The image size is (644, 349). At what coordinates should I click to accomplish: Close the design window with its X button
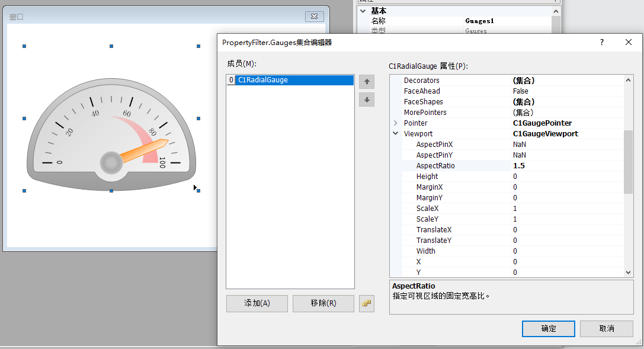315,17
